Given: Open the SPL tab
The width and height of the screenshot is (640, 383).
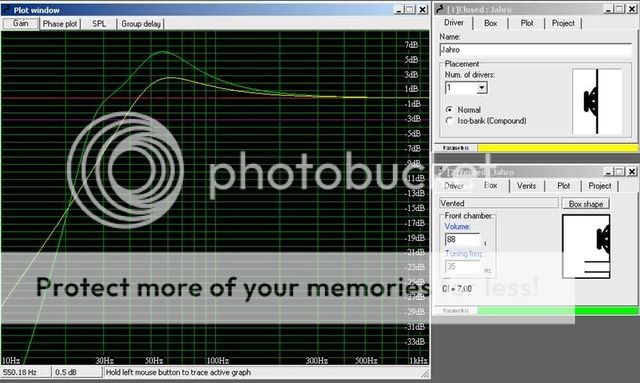Looking at the screenshot, I should 99,24.
